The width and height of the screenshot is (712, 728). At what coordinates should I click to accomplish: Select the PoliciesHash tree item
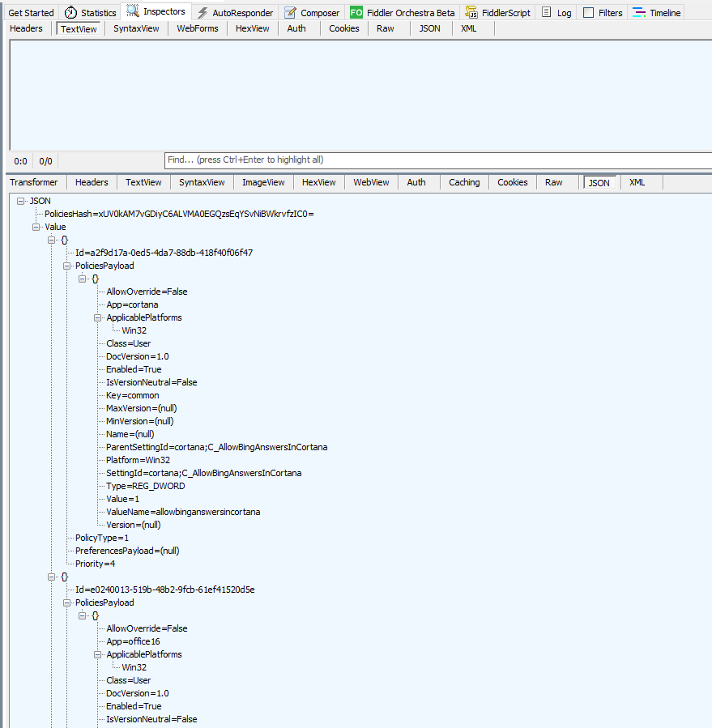point(179,214)
